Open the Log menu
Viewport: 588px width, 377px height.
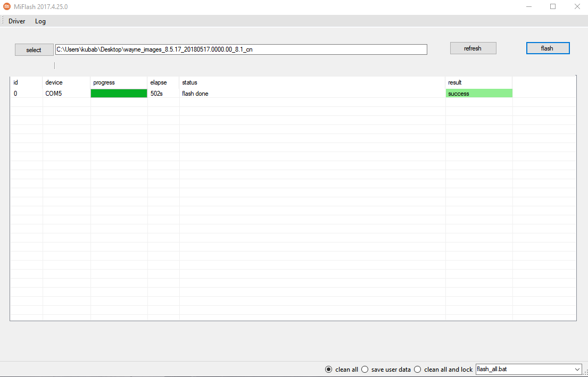(40, 21)
